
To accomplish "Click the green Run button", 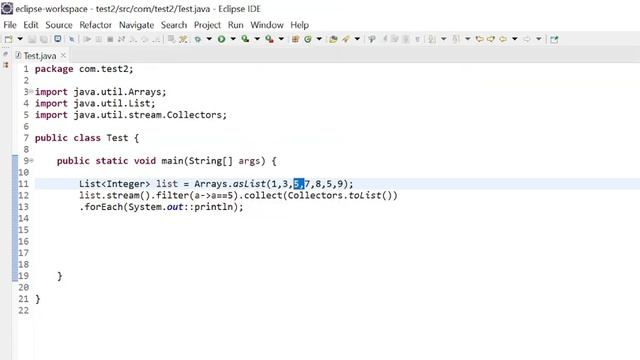I will 221,39.
